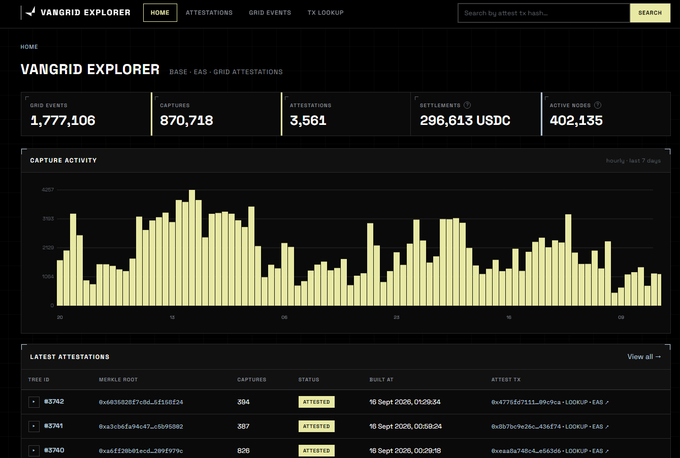Click captures count 394 in row #3742
Screen dimensions: 680x458
(x=243, y=402)
